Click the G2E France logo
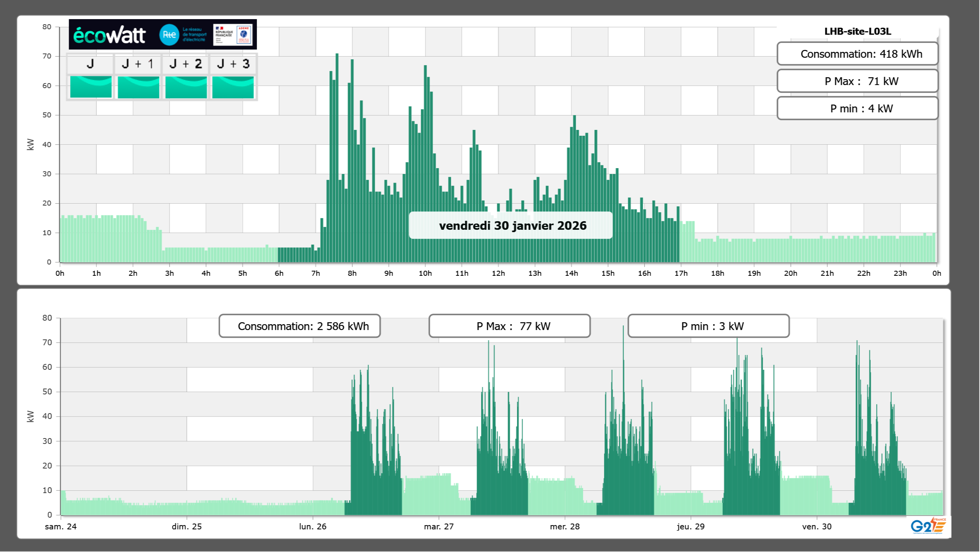The height and width of the screenshot is (552, 980). (928, 526)
